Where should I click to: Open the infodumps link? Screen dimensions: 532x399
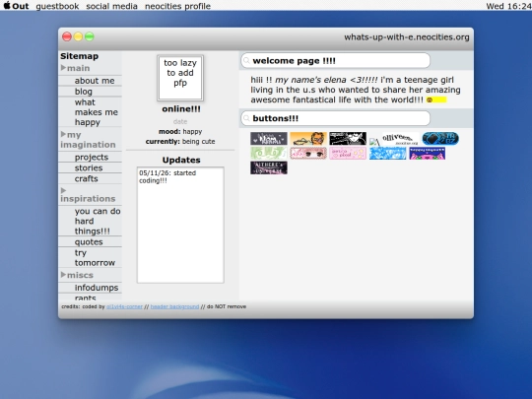(97, 288)
